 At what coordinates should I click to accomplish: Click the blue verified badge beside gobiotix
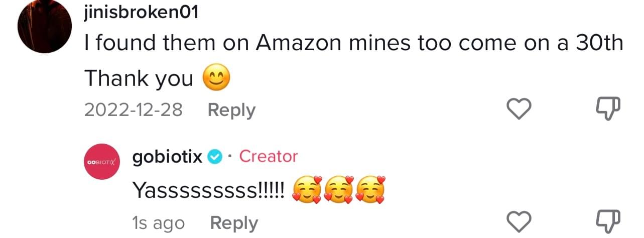[215, 157]
